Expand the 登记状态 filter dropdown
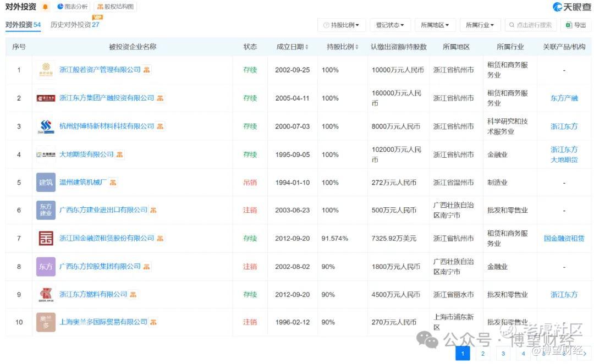This screenshot has height=364, width=594. point(390,25)
